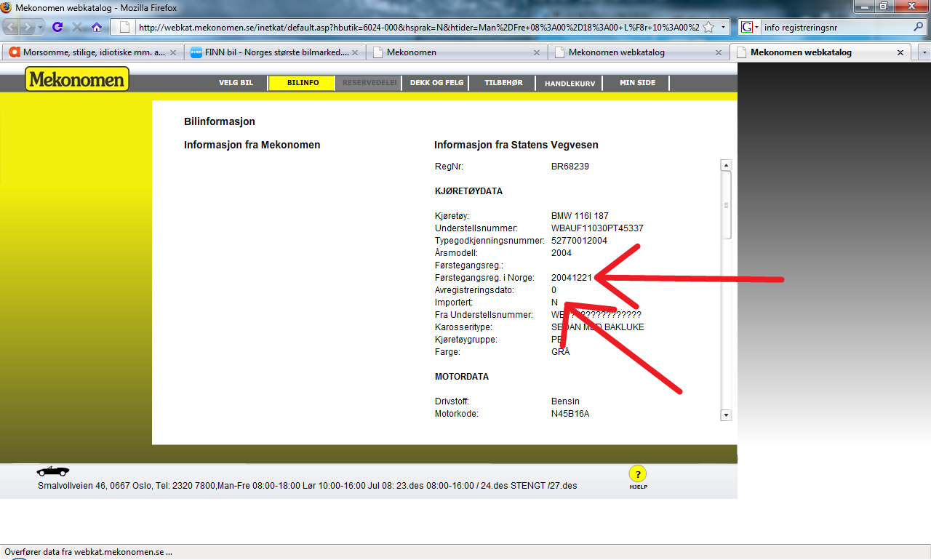The image size is (931, 560).
Task: Open the Google search engine selector
Action: coord(750,28)
